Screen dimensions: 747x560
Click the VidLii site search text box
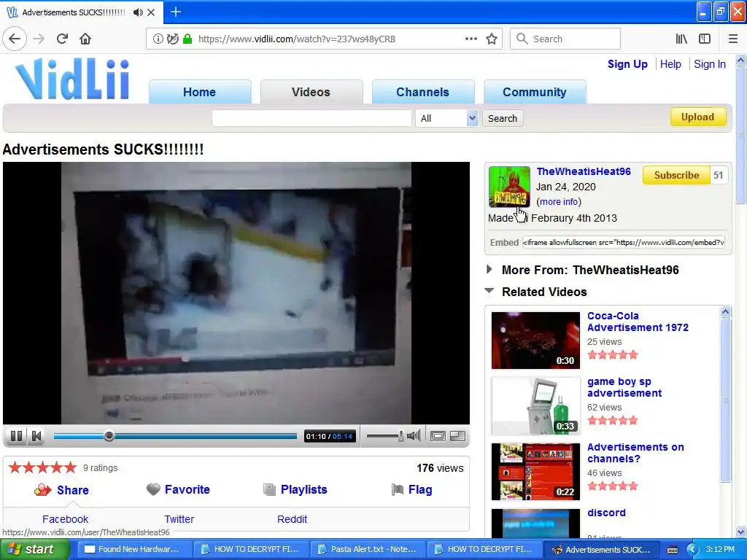(x=311, y=119)
